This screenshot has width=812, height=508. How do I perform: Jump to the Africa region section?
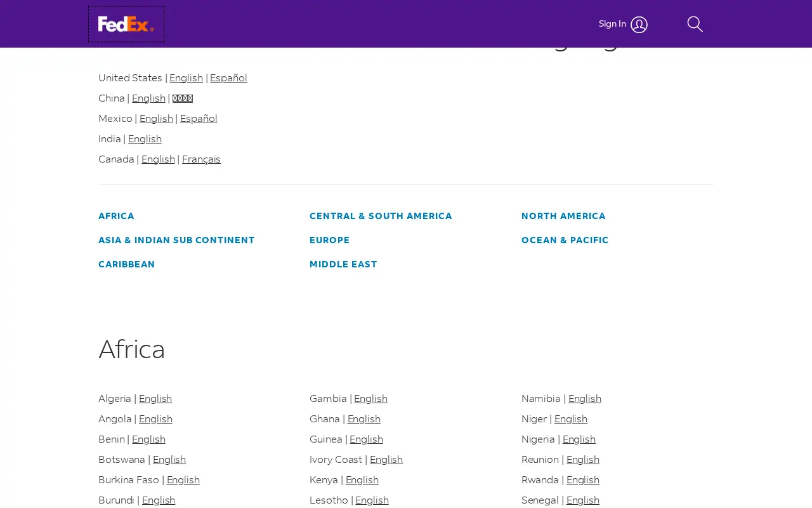(116, 216)
